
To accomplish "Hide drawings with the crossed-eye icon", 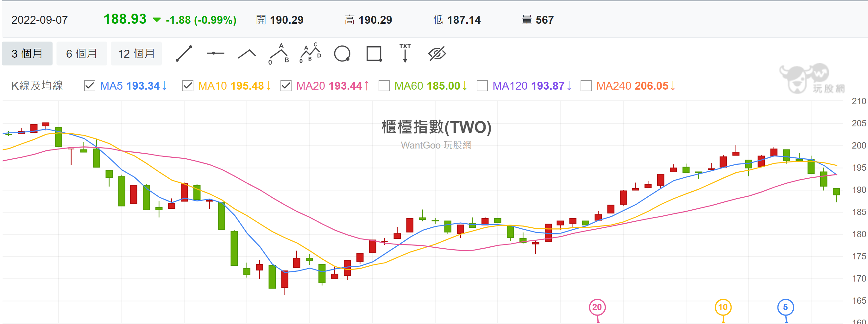I will point(437,54).
